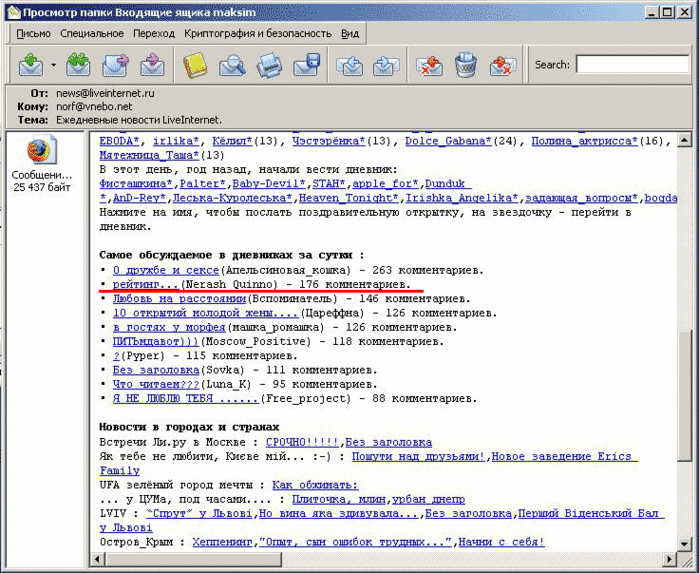Click the link 'О дружбе и сексе'
The height and width of the screenshot is (573, 699).
click(166, 270)
